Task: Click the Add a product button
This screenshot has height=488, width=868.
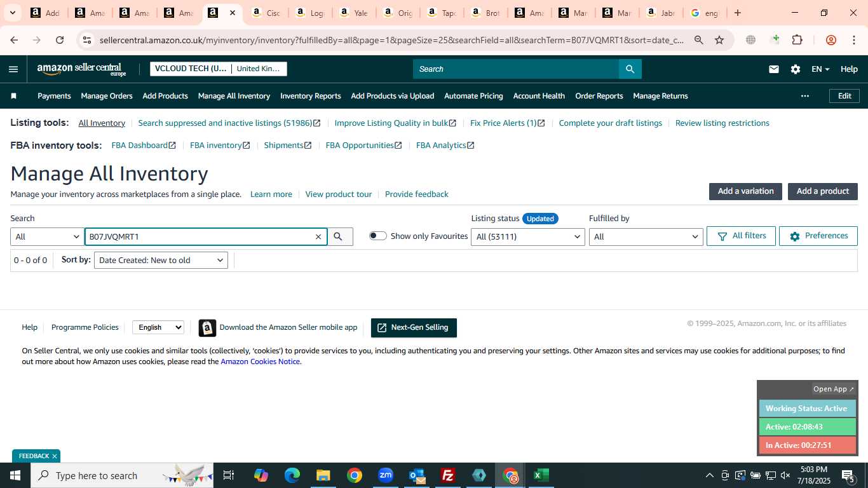Action: click(823, 191)
